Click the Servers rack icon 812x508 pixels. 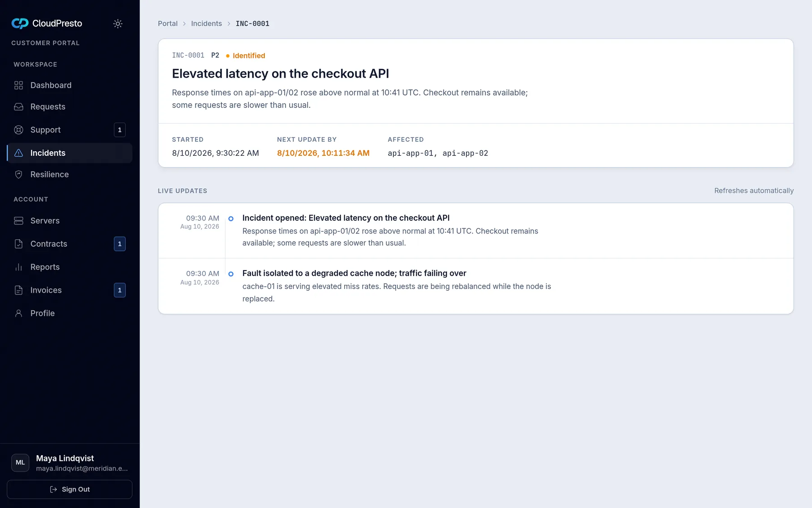click(18, 221)
